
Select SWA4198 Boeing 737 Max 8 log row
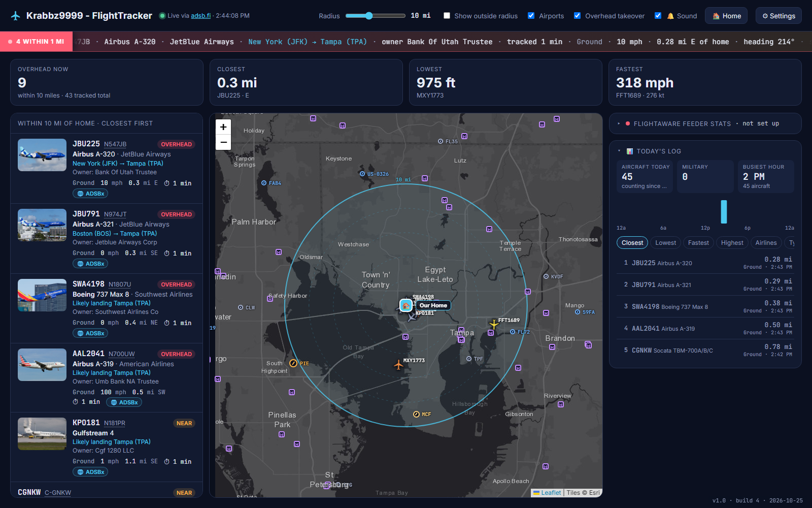(705, 307)
